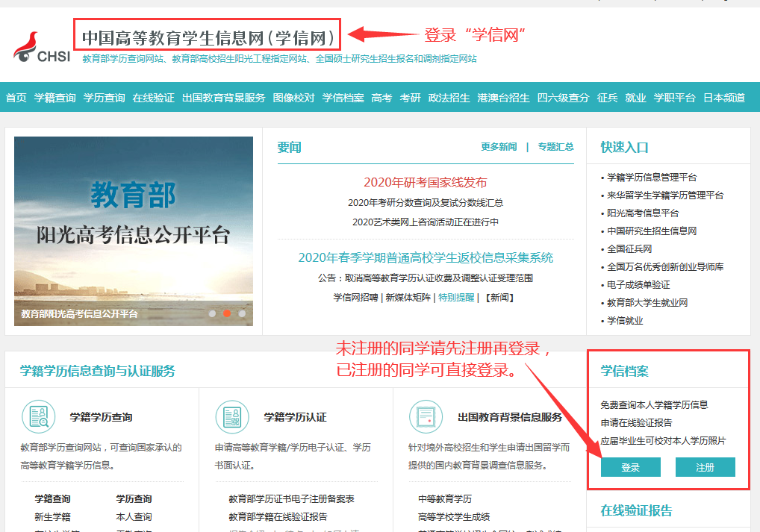
Task: Open 高等学校学生成绩 link
Action: [x=454, y=516]
